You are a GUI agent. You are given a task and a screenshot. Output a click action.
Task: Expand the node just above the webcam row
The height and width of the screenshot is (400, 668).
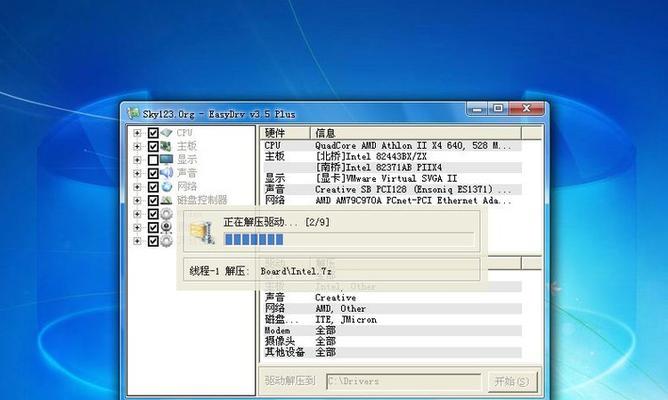[x=137, y=214]
